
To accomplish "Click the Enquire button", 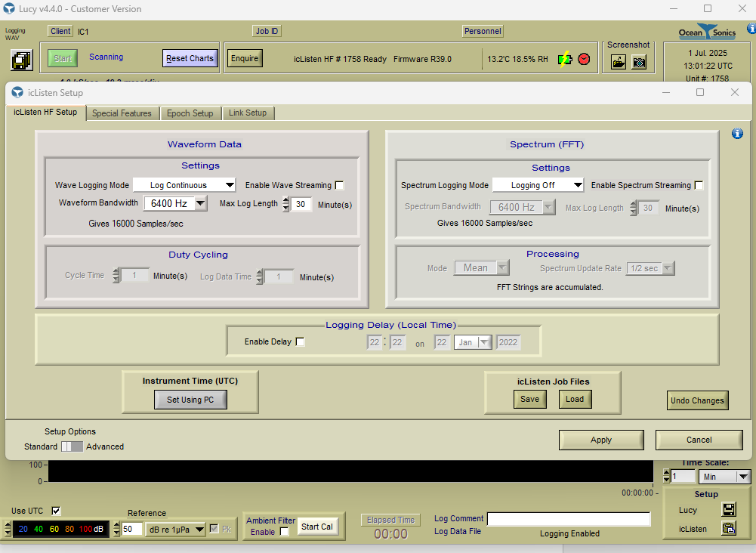I will [245, 58].
